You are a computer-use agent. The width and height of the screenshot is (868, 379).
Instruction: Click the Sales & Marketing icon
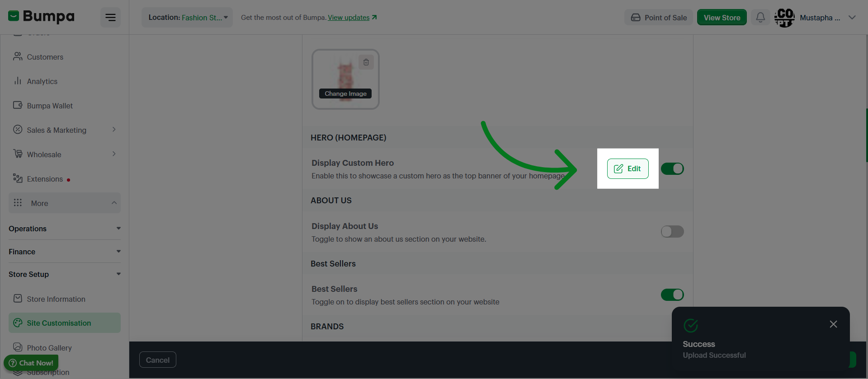[18, 130]
